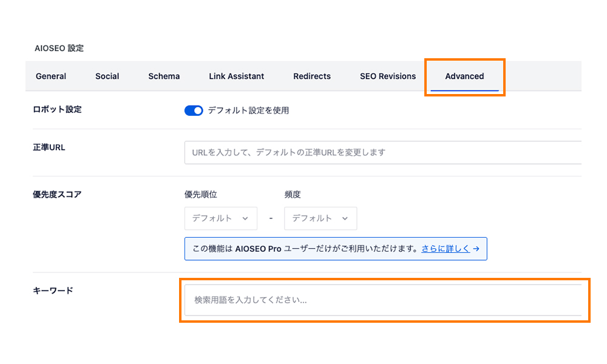Image resolution: width=607 pixels, height=364 pixels.
Task: Click the arrow icon after さらに詳しく
Action: (x=476, y=249)
